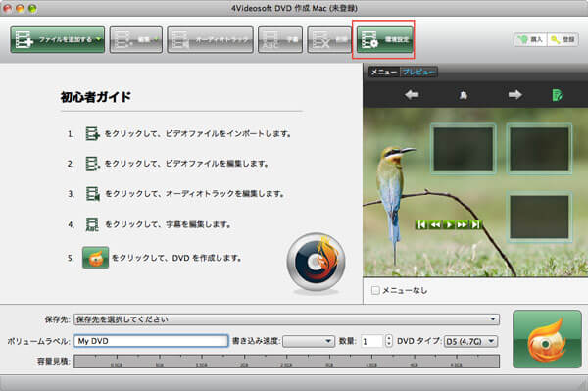588x391 pixels.
Task: Click the ABC subtitle (字幕) toolbar button
Action: pyautogui.click(x=280, y=39)
